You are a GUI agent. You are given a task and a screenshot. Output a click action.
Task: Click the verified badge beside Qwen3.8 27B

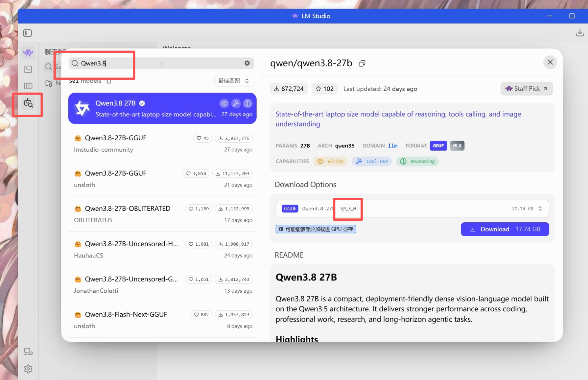click(142, 103)
